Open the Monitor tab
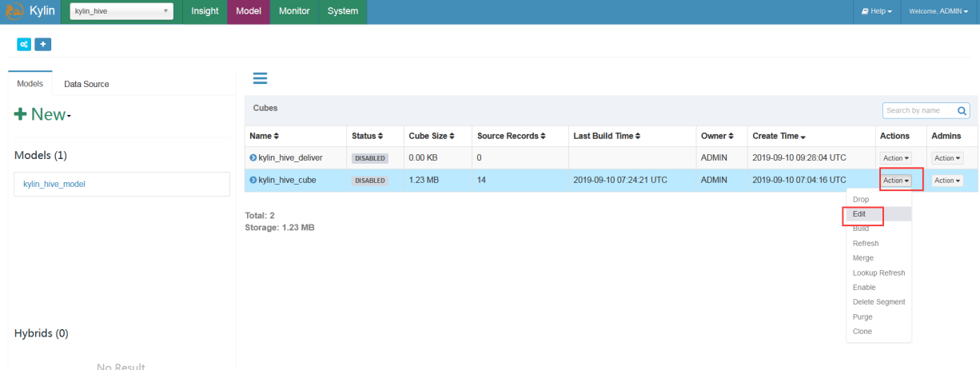 [x=294, y=11]
